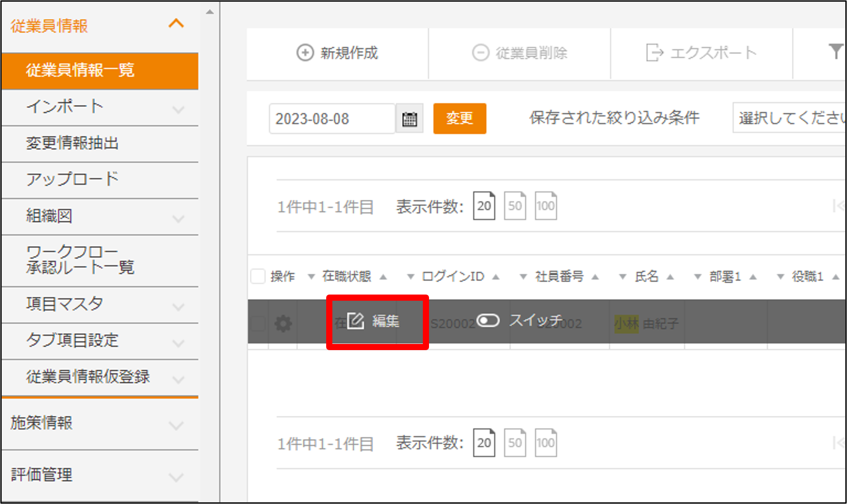Click the 100 page-size icon
Screen dimensions: 847x504
[546, 205]
